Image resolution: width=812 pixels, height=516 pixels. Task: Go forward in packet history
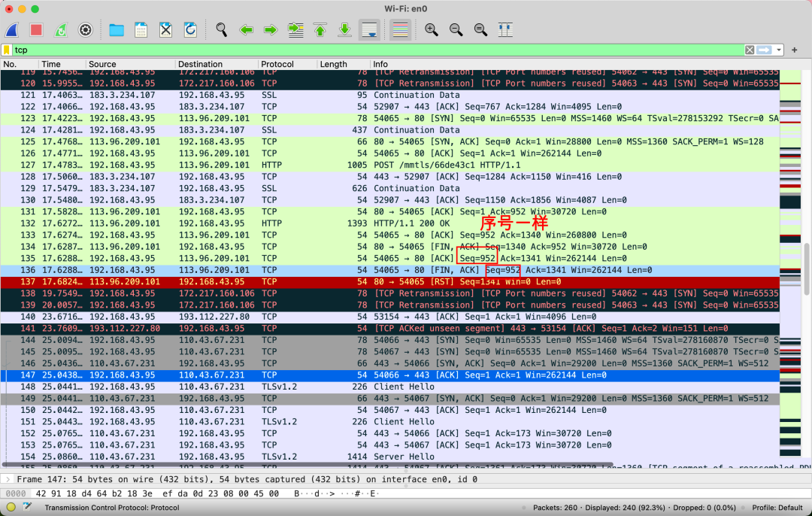[271, 30]
